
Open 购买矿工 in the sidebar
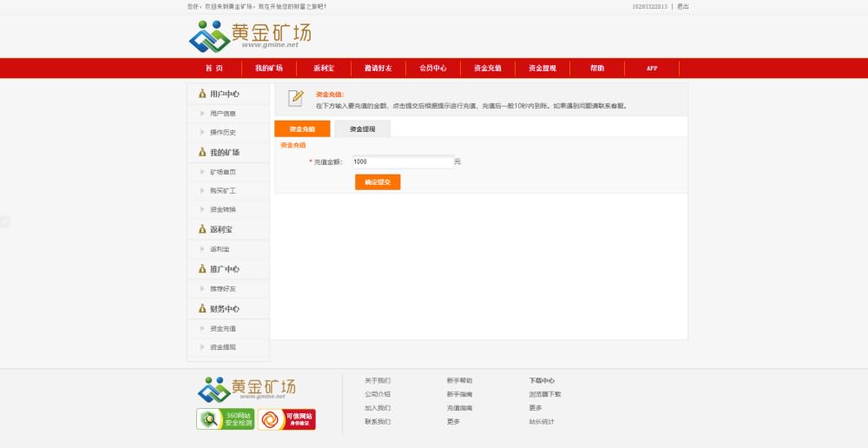[222, 191]
